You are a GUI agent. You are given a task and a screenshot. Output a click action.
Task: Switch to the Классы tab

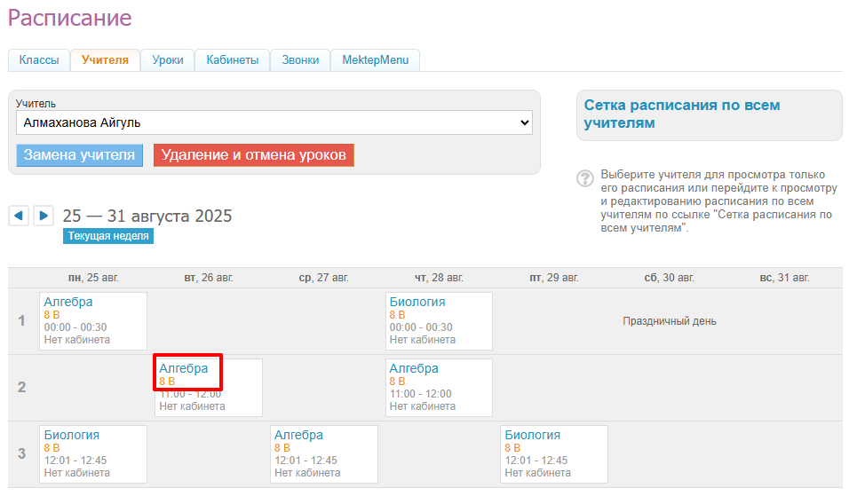pos(39,60)
